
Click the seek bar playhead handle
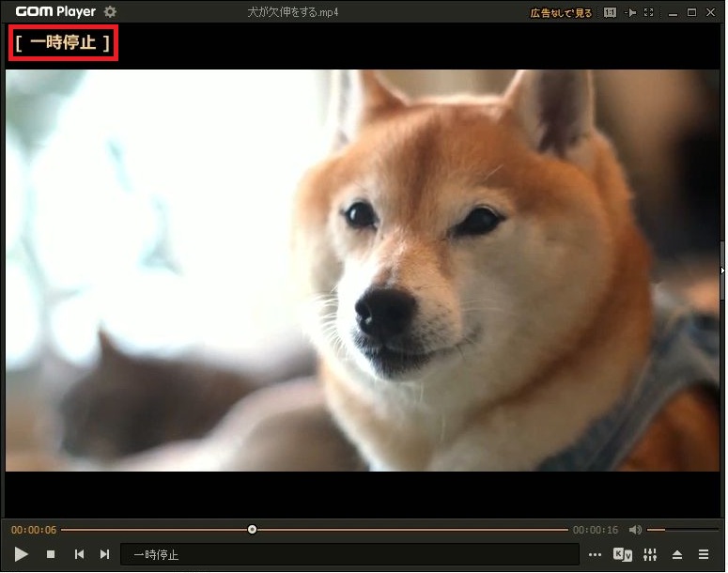pos(252,530)
